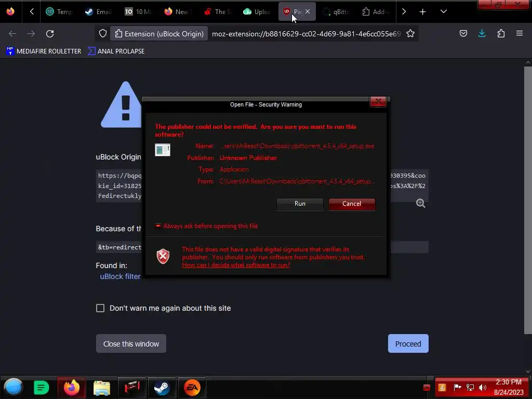The height and width of the screenshot is (399, 532).
Task: Click the shield tracking protection icon
Action: [x=103, y=34]
